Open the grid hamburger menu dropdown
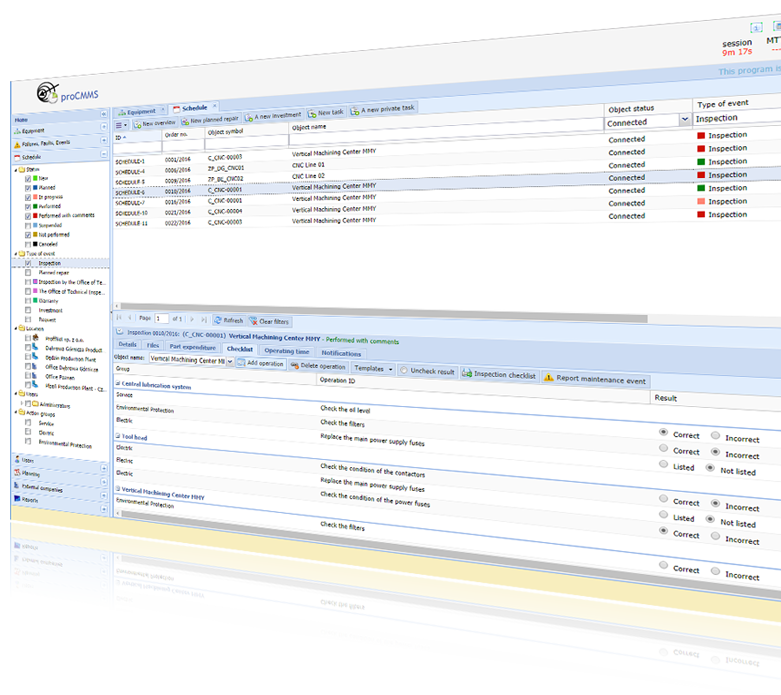 (121, 125)
